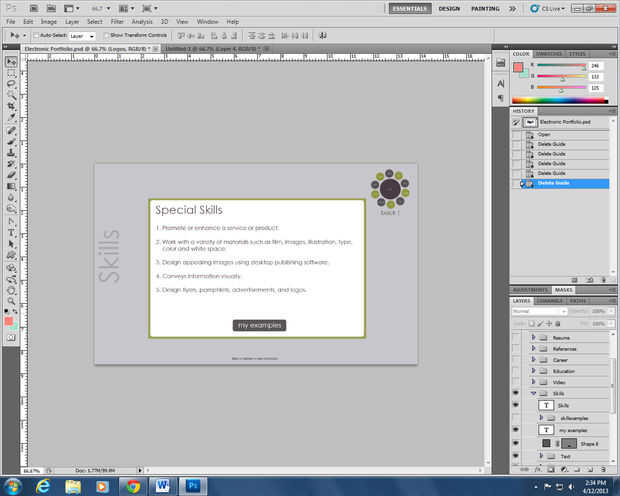Image resolution: width=620 pixels, height=496 pixels.
Task: Select the Crop tool
Action: tap(11, 107)
